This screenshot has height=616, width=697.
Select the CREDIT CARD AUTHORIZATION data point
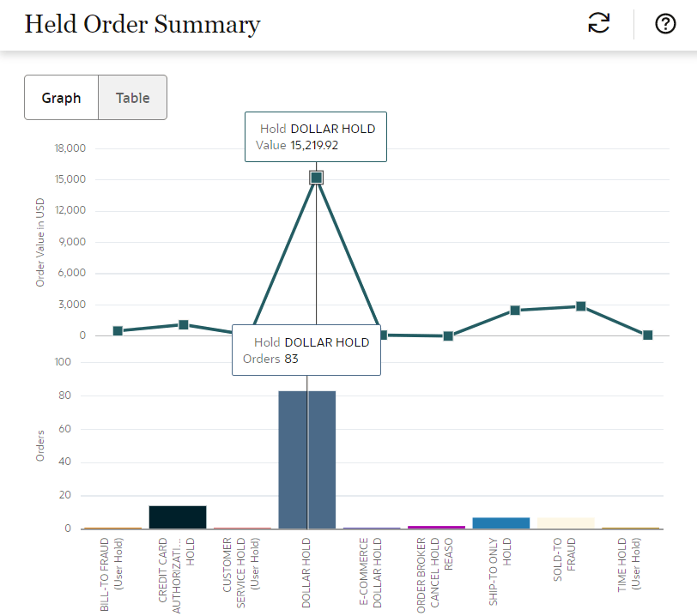[184, 324]
